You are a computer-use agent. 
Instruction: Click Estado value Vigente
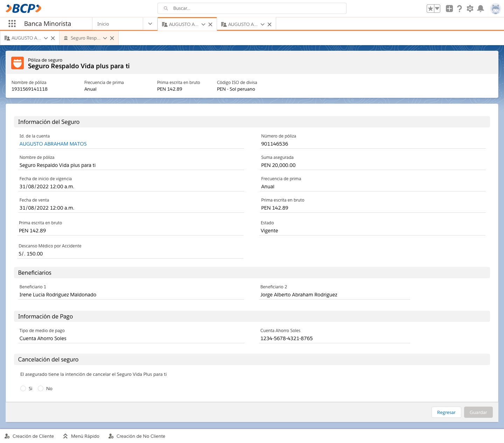coord(269,231)
